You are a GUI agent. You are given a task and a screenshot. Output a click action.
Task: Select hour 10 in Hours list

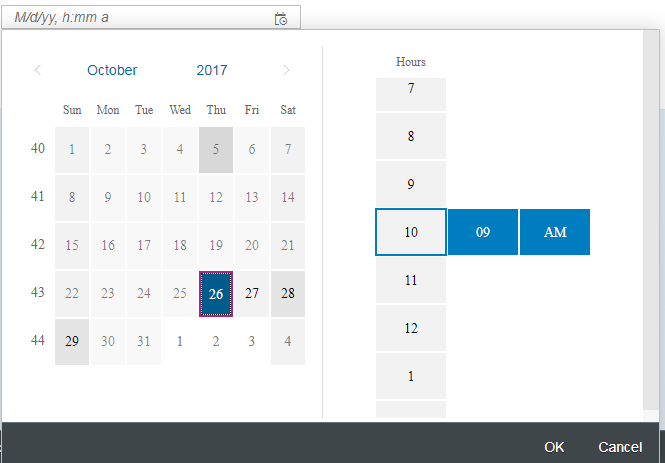pos(411,232)
